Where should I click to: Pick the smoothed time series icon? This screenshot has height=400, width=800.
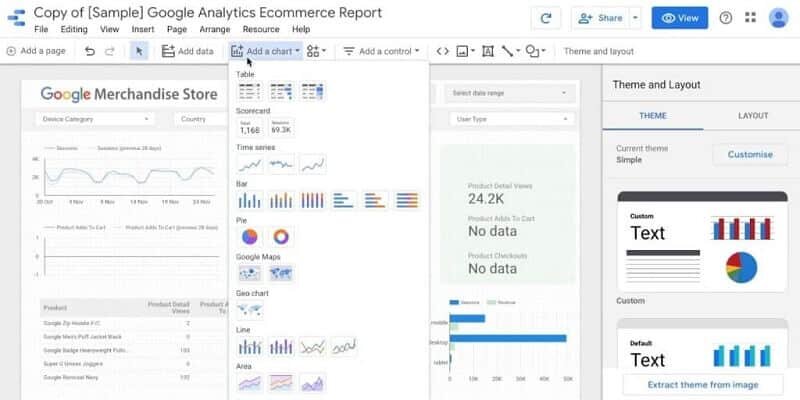(313, 164)
